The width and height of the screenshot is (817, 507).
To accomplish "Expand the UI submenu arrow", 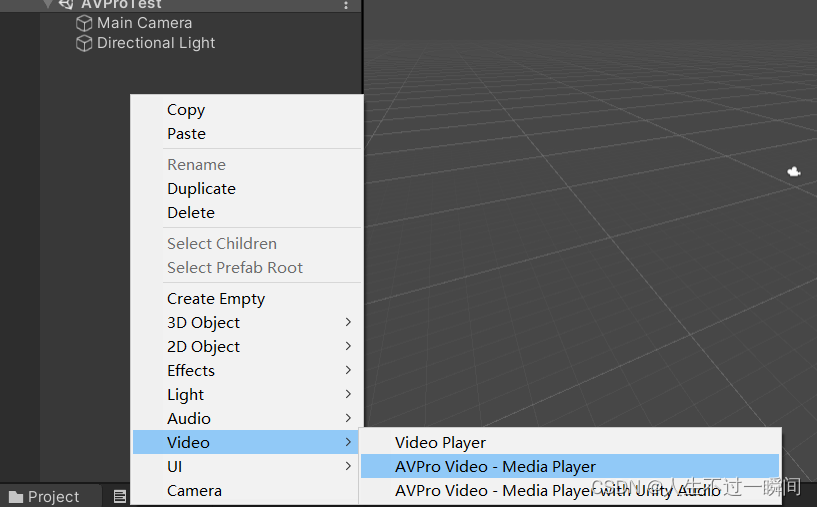I will pyautogui.click(x=348, y=466).
